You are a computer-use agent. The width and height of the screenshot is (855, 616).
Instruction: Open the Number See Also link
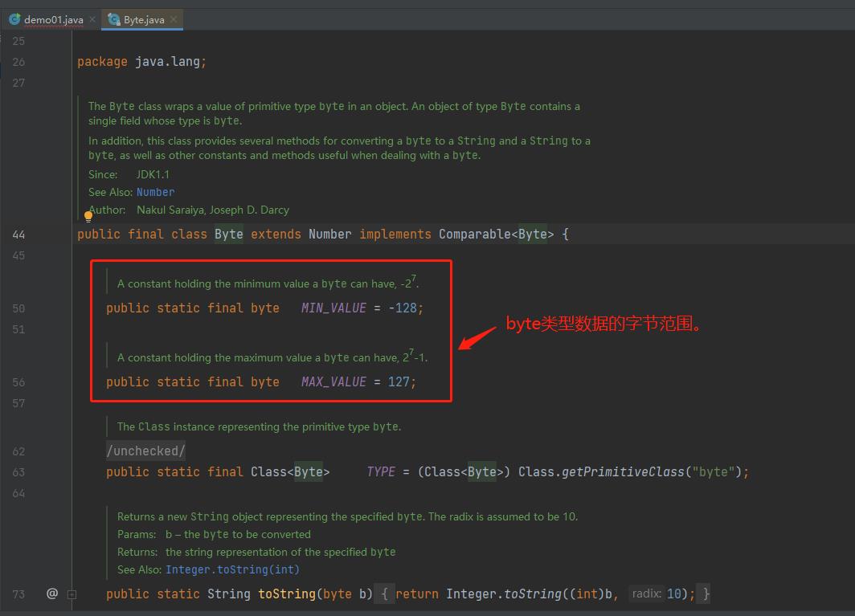[155, 193]
